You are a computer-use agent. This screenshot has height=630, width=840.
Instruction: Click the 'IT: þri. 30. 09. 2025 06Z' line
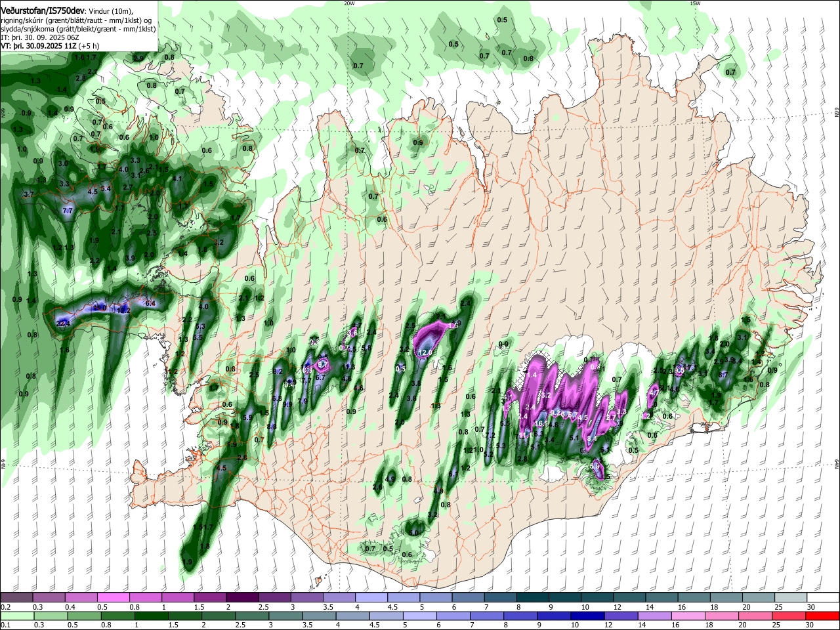[x=39, y=37]
